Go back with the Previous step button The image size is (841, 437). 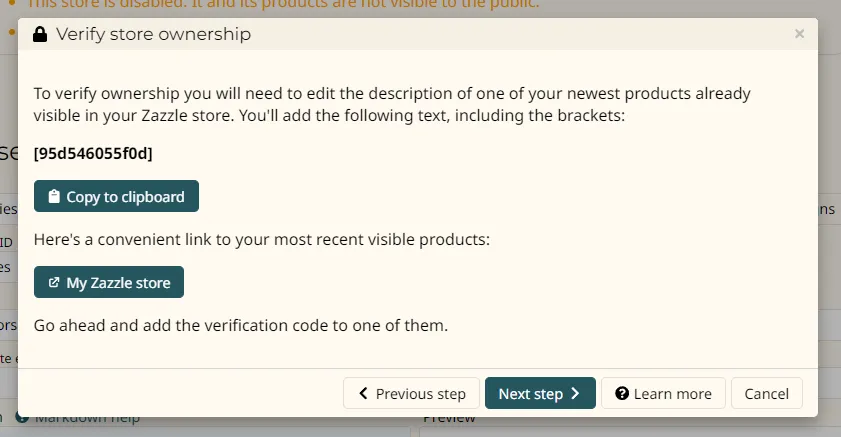(411, 394)
